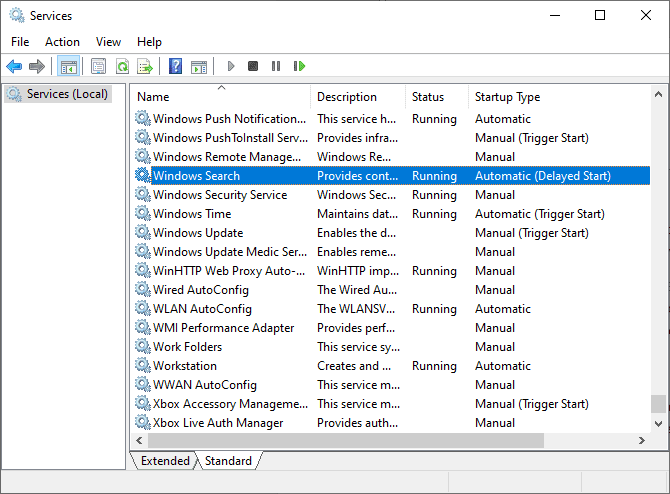Open the View menu
Image resolution: width=670 pixels, height=494 pixels.
click(108, 42)
